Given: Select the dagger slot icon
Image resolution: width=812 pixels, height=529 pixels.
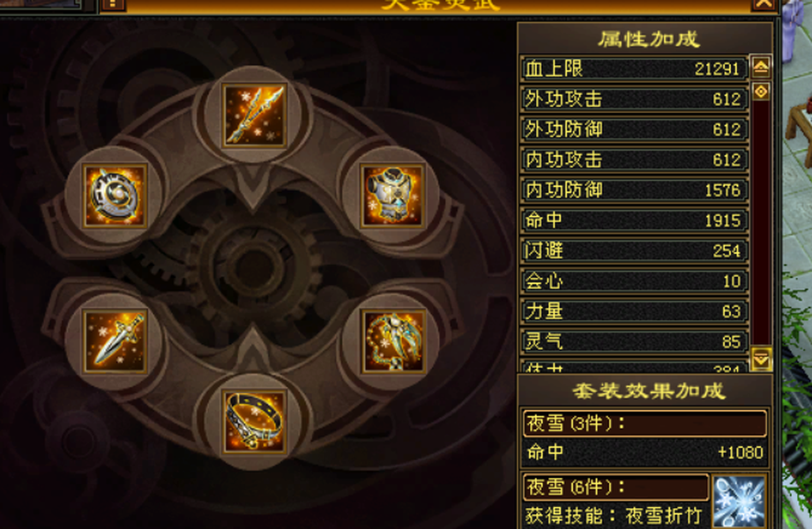Looking at the screenshot, I should click(x=115, y=341).
